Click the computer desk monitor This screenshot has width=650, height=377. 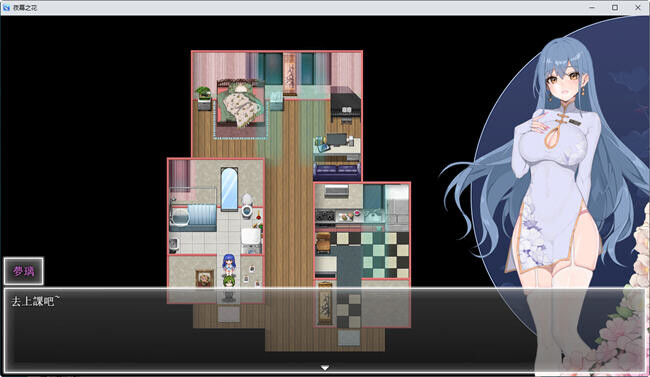337,139
